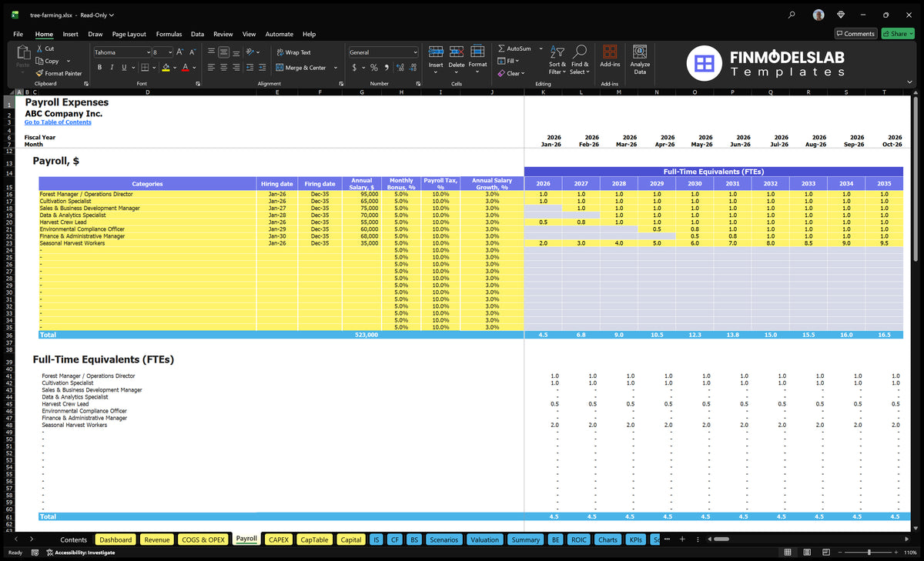Click the green Share button
This screenshot has height=561, width=924.
(898, 34)
